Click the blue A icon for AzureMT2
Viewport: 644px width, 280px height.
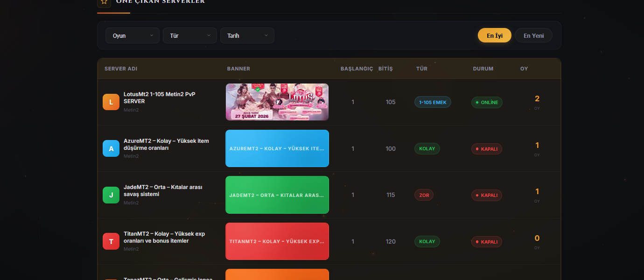pyautogui.click(x=111, y=148)
